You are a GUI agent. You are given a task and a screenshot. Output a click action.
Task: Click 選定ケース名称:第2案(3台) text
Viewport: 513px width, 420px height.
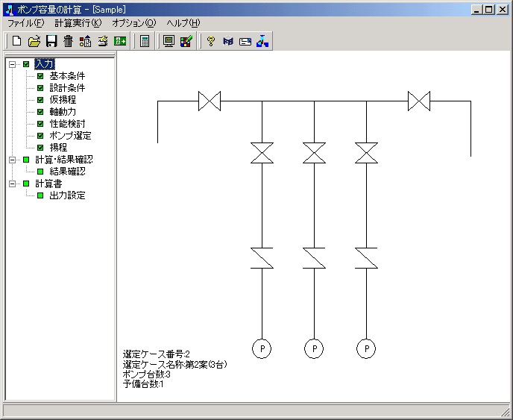click(x=174, y=364)
